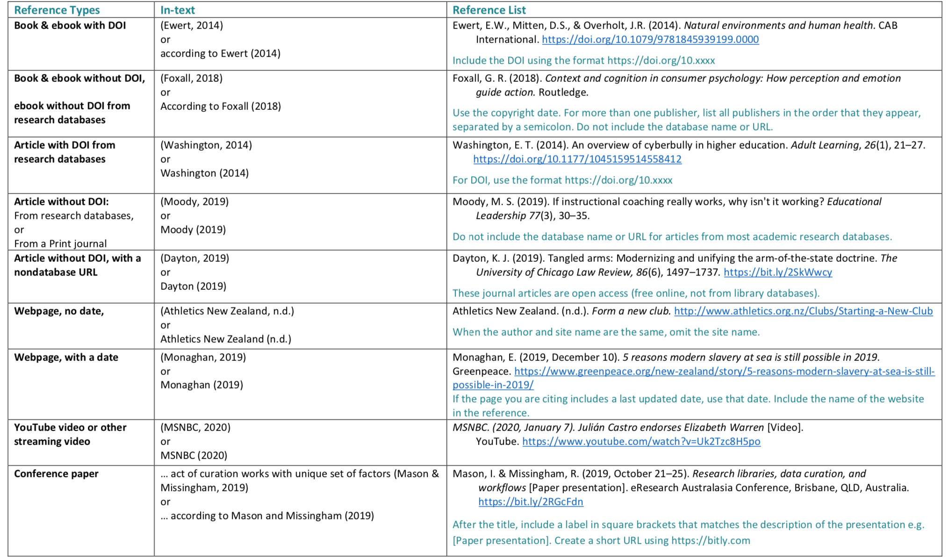Viewport: 948px width, 560px height.
Task: Select the In-text column header
Action: pyautogui.click(x=178, y=10)
